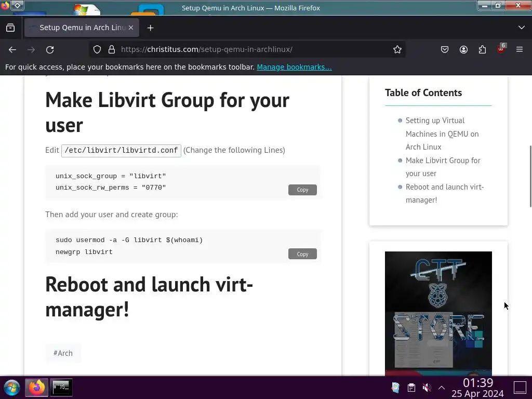This screenshot has height=399, width=532.
Task: Open the Pocket save icon
Action: click(x=445, y=49)
